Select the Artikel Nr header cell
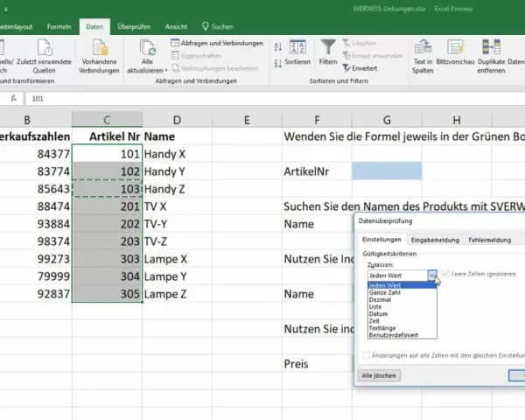This screenshot has width=525, height=420. (x=107, y=136)
